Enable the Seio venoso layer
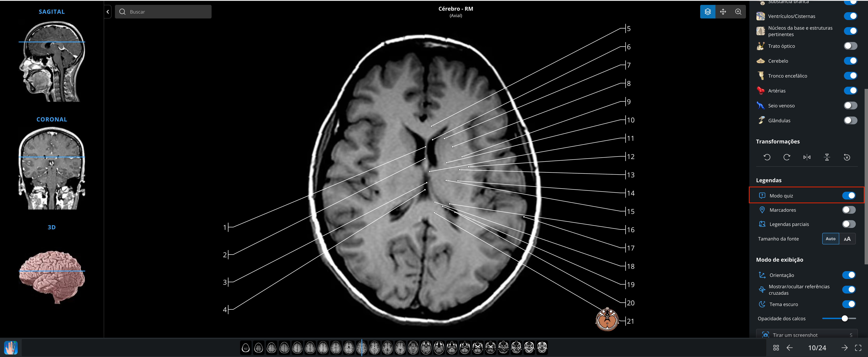 [x=851, y=105]
